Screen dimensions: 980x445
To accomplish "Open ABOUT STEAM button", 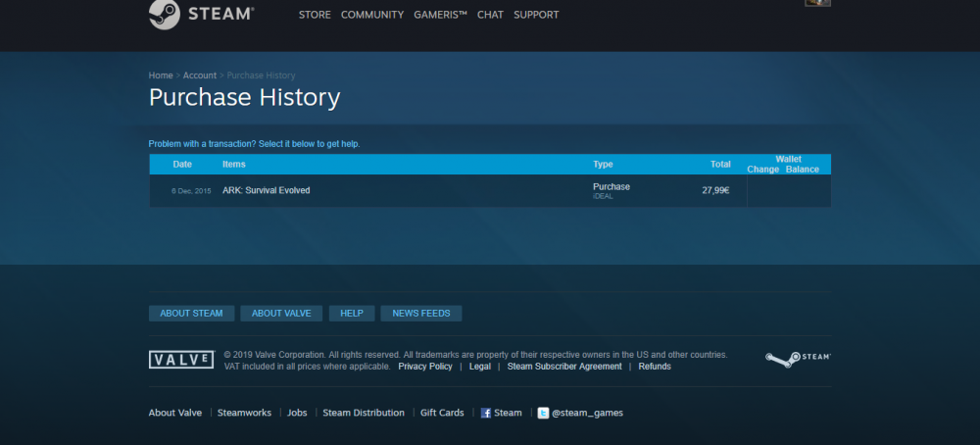I will click(x=191, y=313).
